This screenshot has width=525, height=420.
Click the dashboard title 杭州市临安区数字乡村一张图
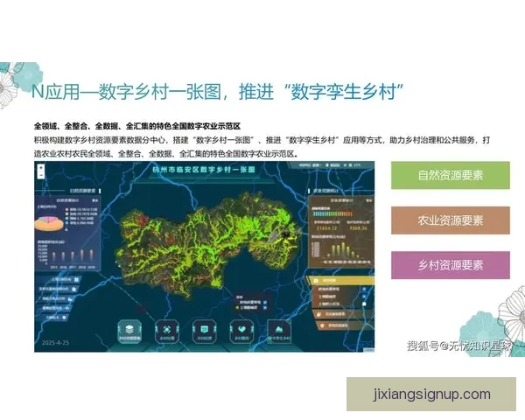tap(204, 170)
